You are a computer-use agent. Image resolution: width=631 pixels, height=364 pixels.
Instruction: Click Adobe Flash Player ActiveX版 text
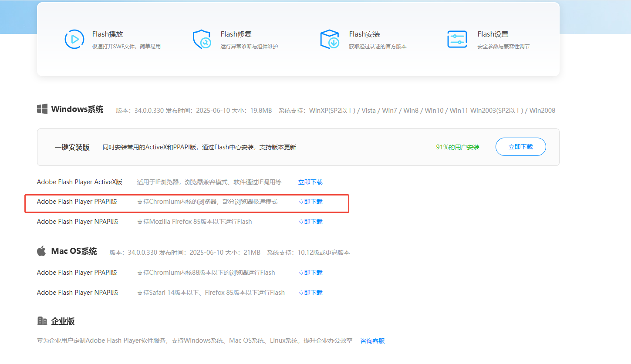click(x=80, y=182)
